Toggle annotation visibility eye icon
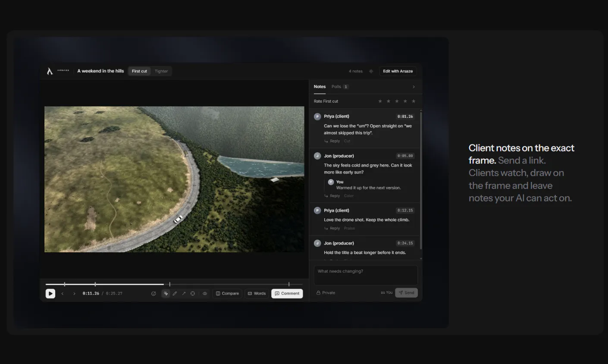608x364 pixels. click(205, 293)
